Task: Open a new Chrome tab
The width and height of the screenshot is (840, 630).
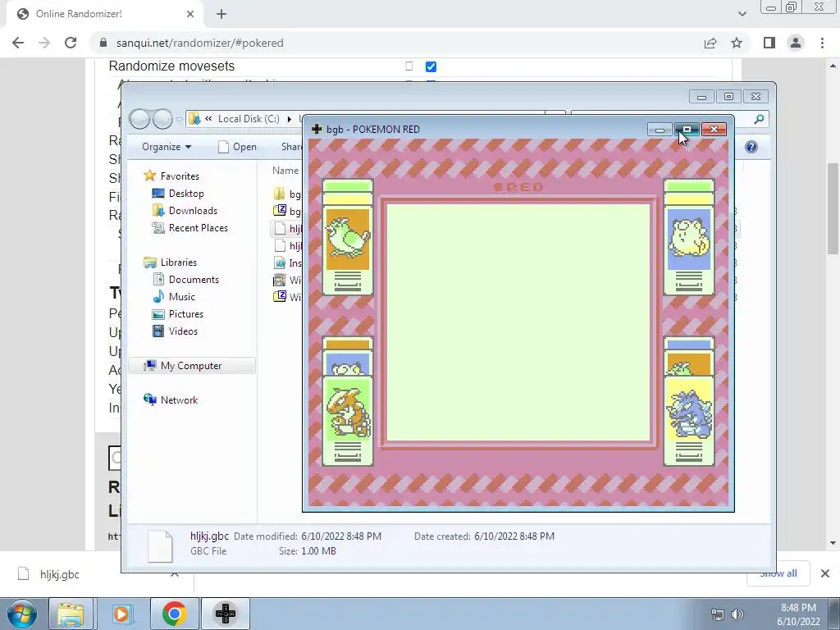Action: 221,14
